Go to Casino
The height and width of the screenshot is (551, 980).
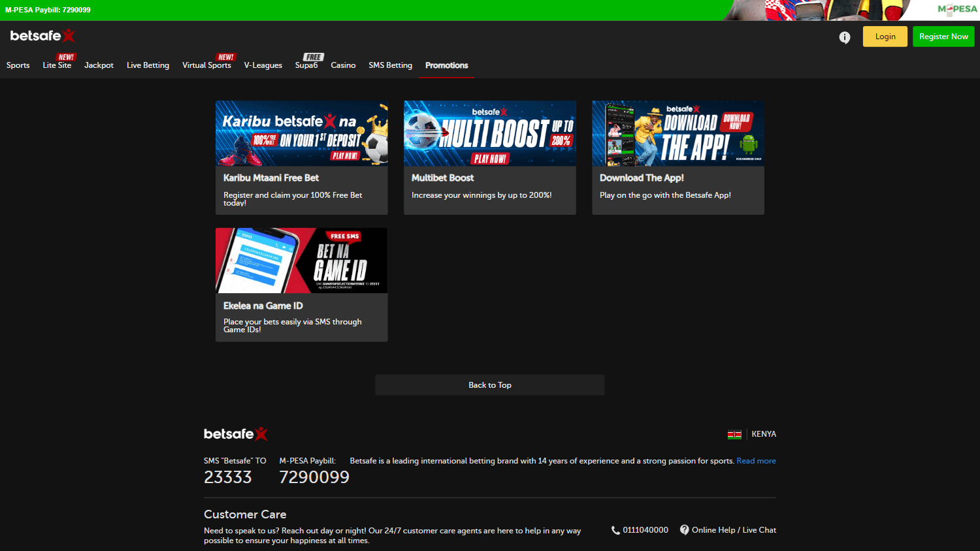(x=343, y=65)
